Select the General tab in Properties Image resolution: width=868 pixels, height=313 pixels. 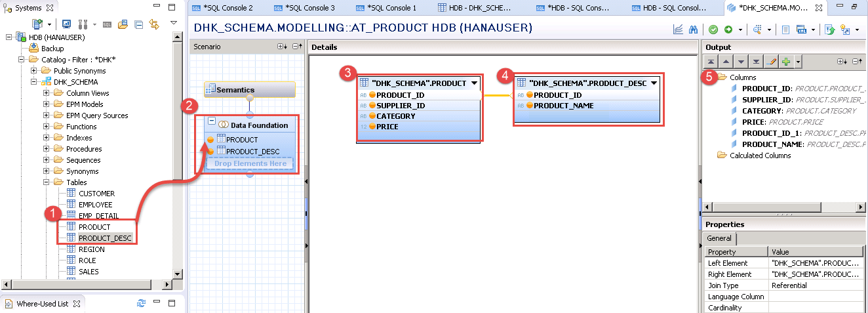(719, 239)
